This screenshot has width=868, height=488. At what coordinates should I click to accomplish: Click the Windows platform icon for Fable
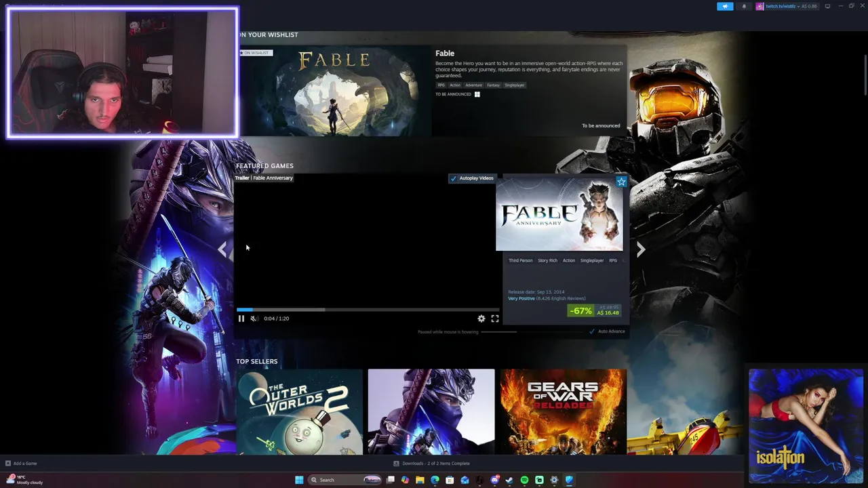pyautogui.click(x=477, y=94)
